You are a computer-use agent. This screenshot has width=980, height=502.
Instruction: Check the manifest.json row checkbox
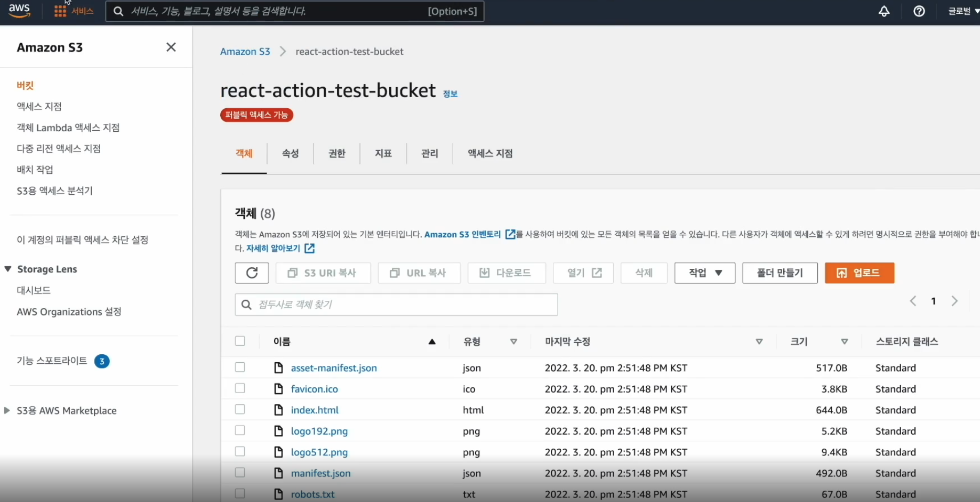point(240,473)
